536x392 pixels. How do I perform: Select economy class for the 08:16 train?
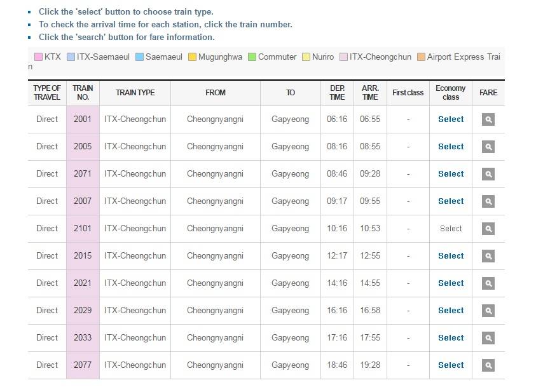tap(451, 147)
